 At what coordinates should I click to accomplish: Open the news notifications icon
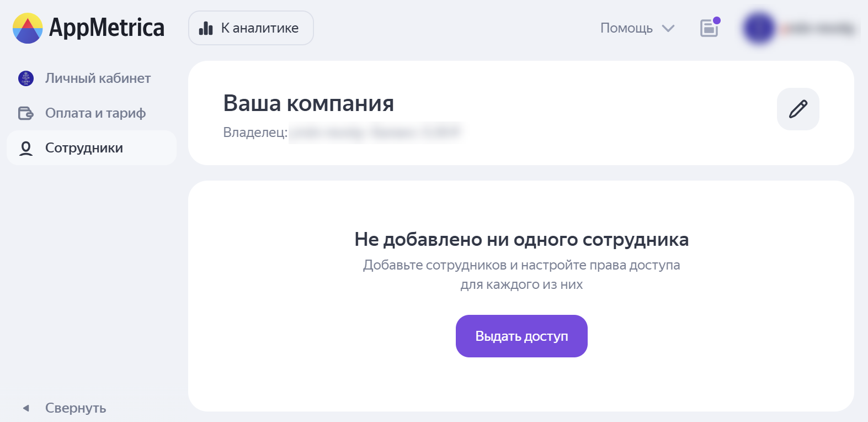click(x=709, y=28)
